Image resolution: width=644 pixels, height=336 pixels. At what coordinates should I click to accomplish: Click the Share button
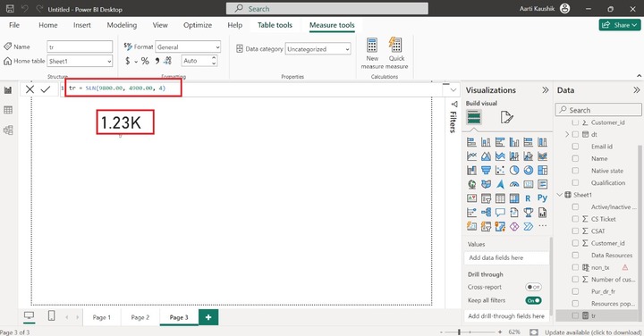coord(619,25)
